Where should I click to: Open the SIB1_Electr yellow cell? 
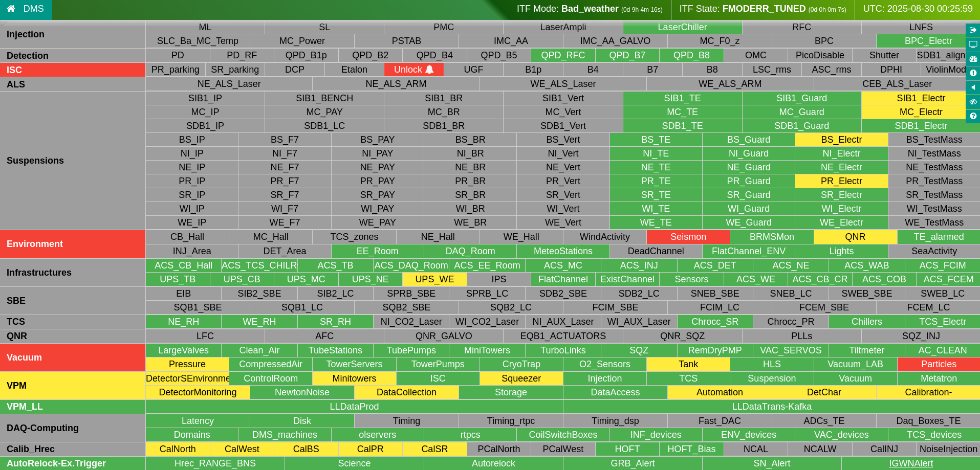(921, 98)
